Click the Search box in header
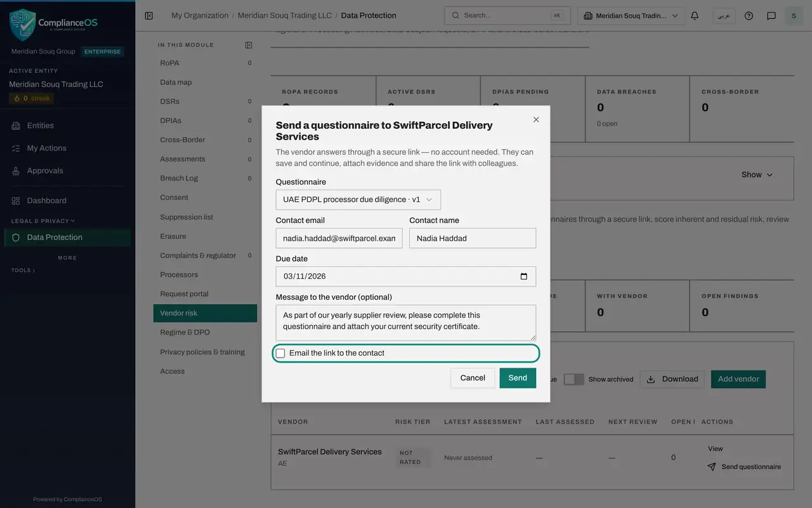The image size is (812, 508). 507,15
